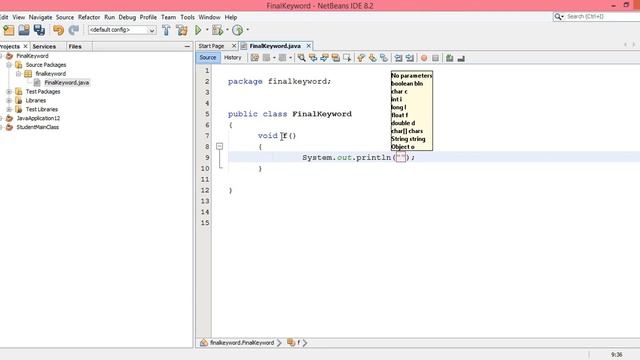640x360 pixels.
Task: Click Find Next Occurrence icon
Action: coord(324,58)
